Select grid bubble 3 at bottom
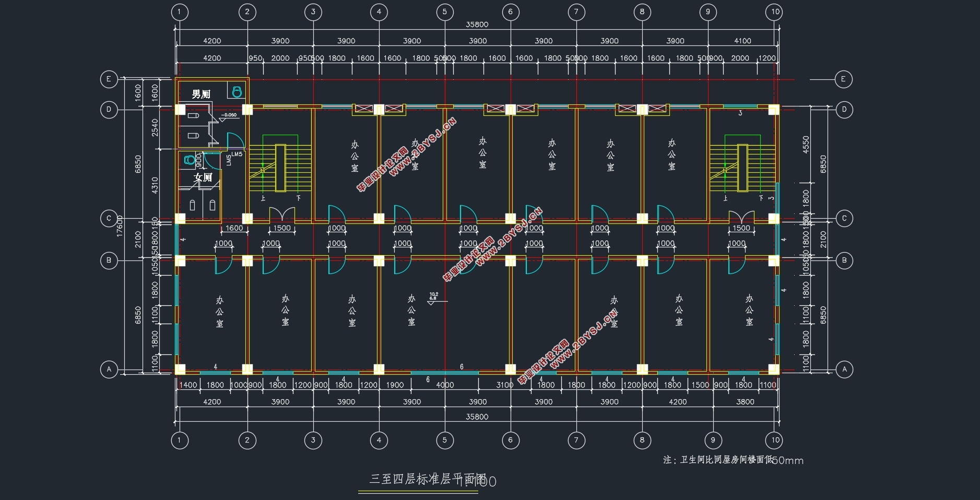980x500 pixels. pyautogui.click(x=313, y=440)
